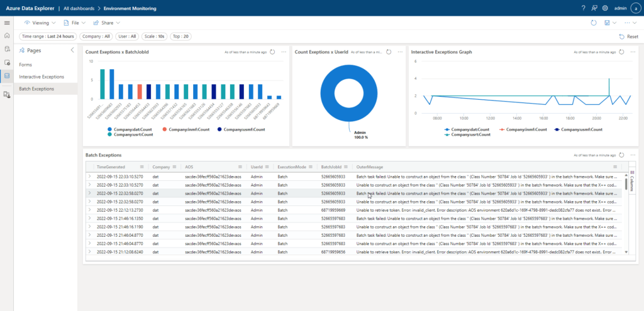Open the Settings gear icon

[605, 8]
